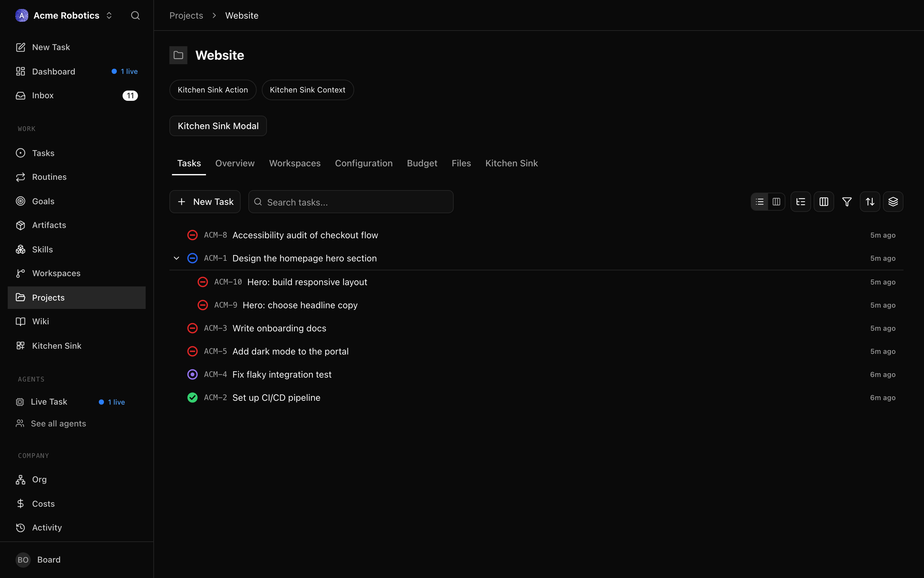Click See all agents
924x578 pixels.
76,424
